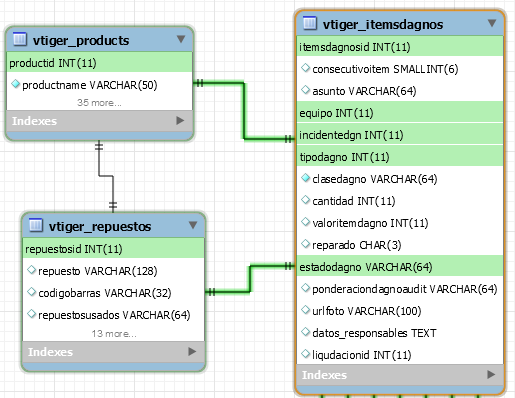Select the repuestosid INT(11) key row

point(113,249)
